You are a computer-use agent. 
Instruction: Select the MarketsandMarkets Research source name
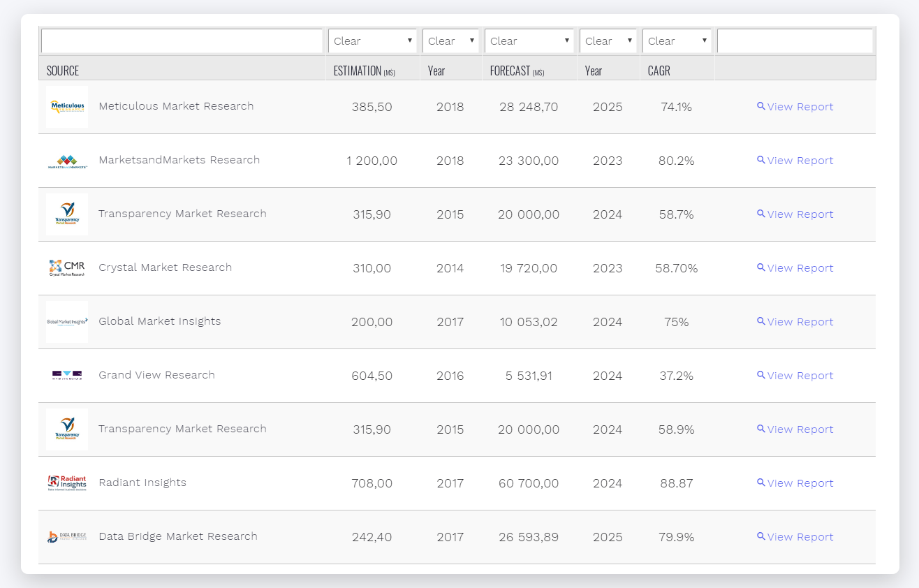(x=179, y=160)
